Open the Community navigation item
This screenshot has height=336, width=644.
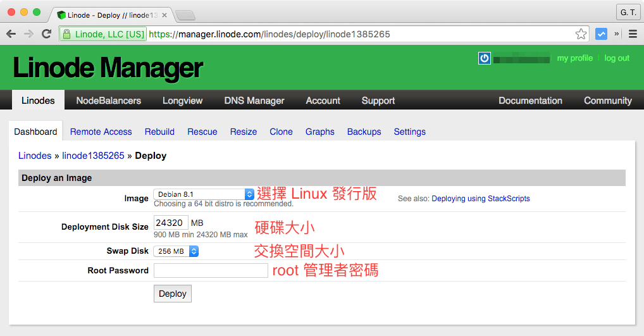608,101
